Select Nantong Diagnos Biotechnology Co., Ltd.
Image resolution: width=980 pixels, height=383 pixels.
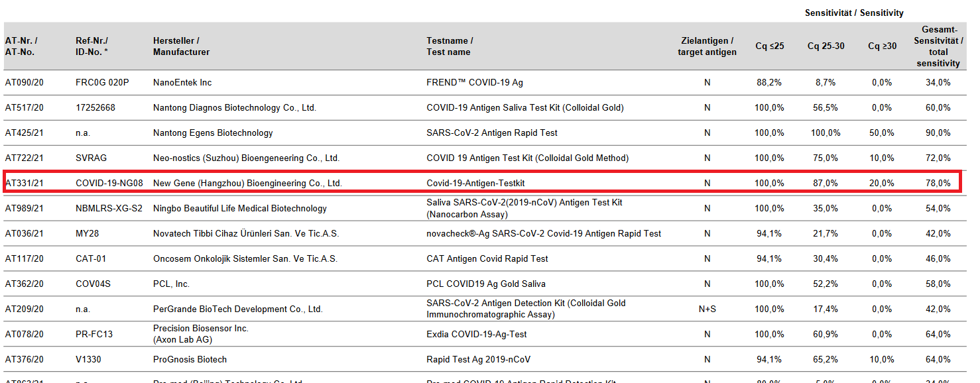click(235, 108)
